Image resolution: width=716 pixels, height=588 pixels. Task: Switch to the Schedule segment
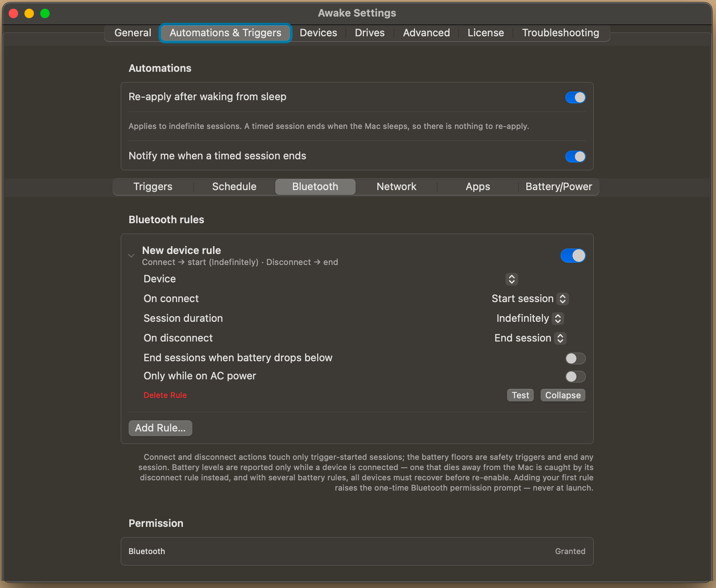pos(234,187)
